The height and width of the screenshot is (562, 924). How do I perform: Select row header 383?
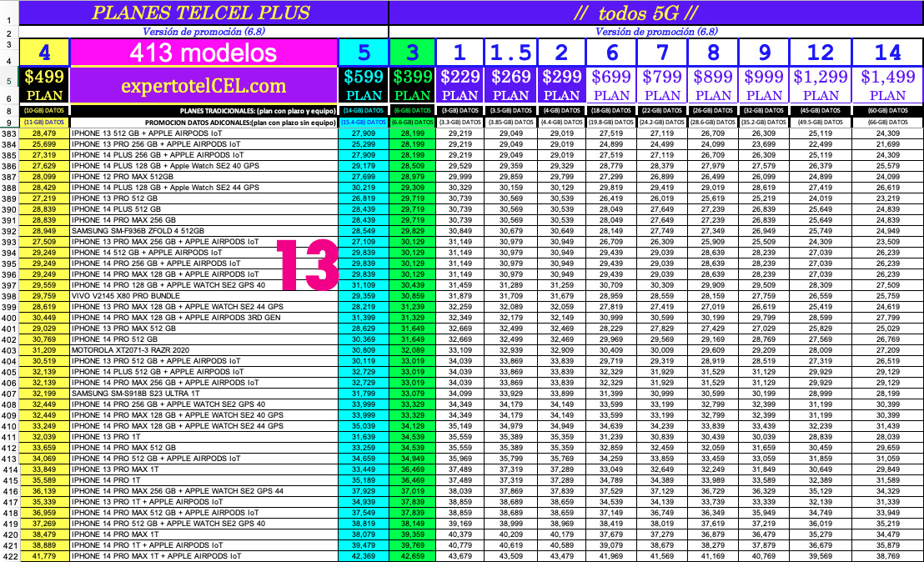pos(9,133)
